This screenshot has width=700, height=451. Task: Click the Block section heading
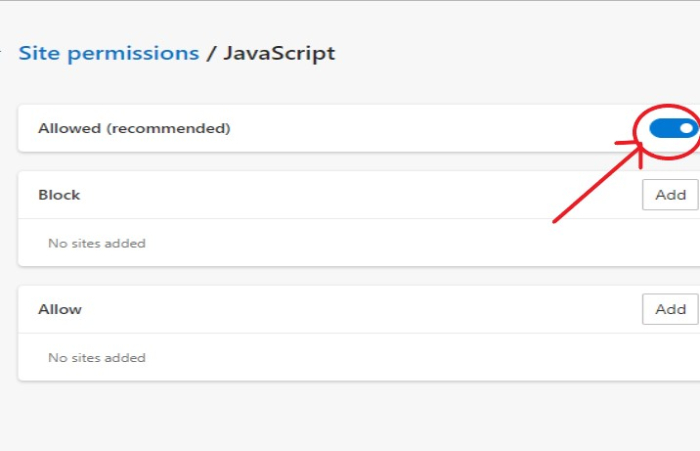point(59,195)
